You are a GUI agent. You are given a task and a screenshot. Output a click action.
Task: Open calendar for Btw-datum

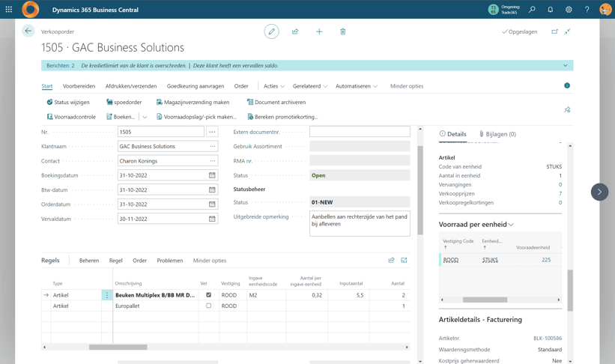212,189
